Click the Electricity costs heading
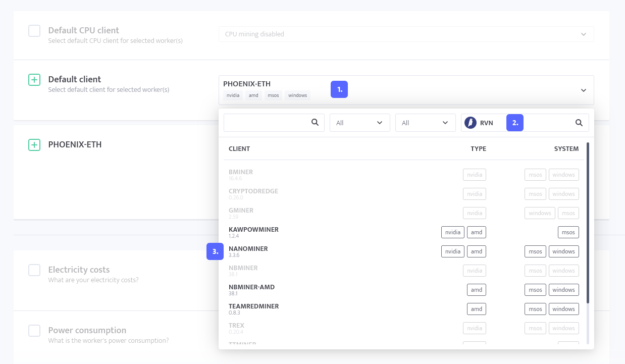625x364 pixels. coord(79,270)
